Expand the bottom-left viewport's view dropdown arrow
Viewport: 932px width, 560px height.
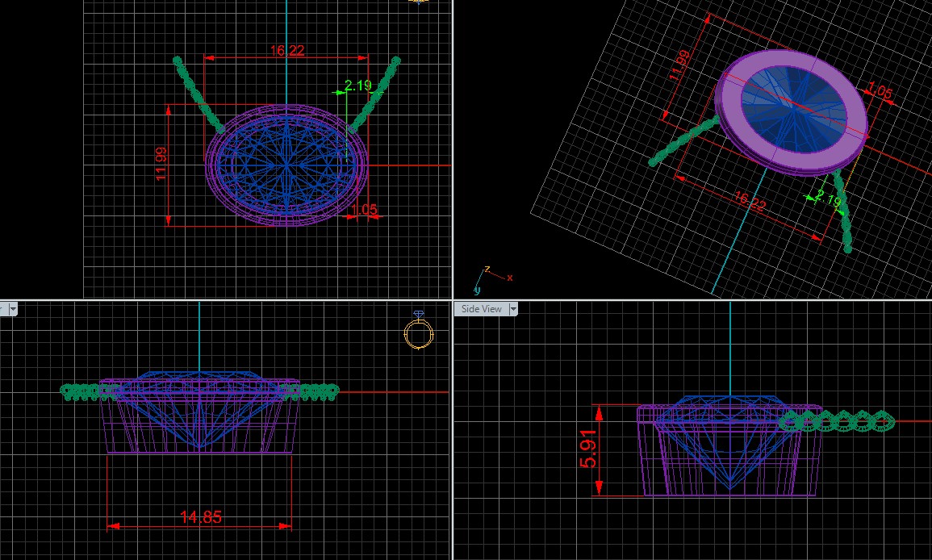pyautogui.click(x=14, y=309)
